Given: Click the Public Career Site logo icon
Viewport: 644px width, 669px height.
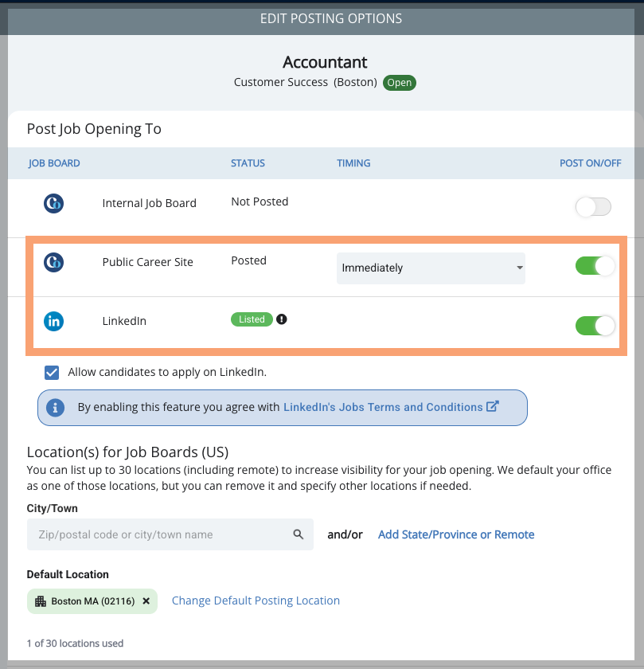Looking at the screenshot, I should coord(54,262).
